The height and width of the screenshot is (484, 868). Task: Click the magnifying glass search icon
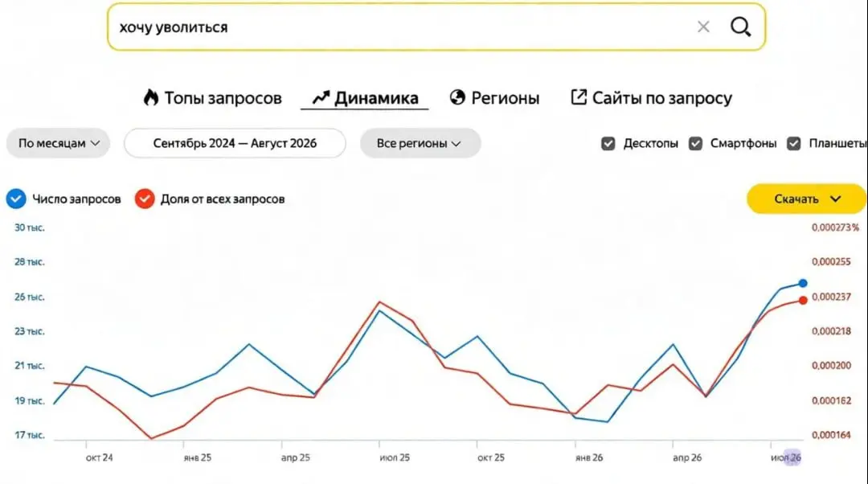click(x=741, y=27)
